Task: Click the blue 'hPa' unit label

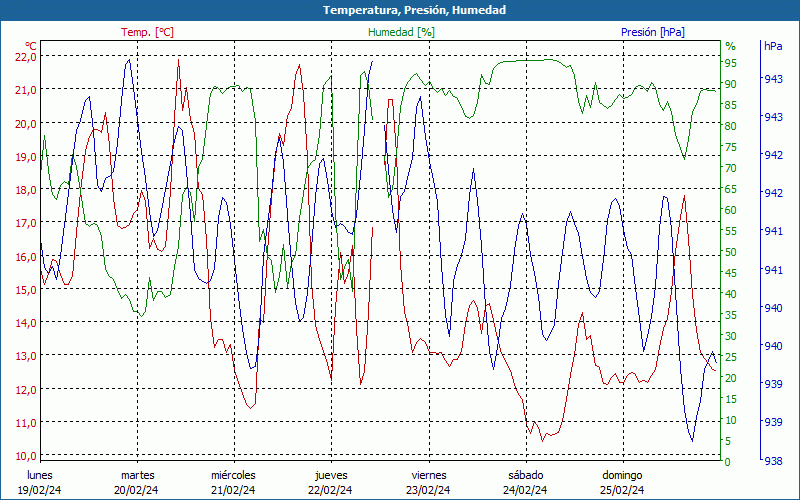Action: (x=773, y=45)
